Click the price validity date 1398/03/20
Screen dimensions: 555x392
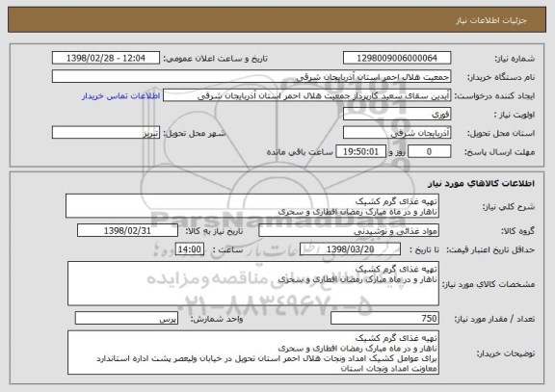350,249
